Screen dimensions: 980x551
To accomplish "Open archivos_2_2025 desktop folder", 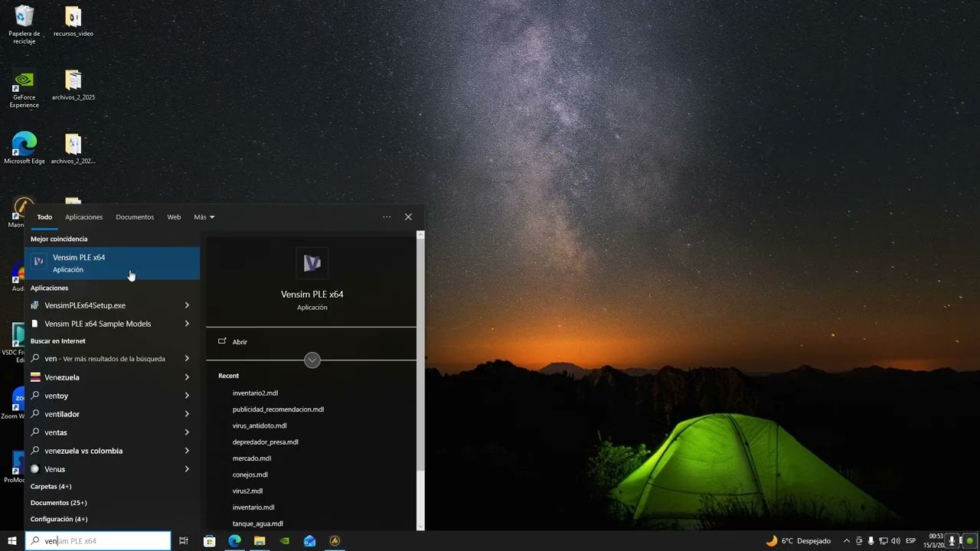I will click(x=73, y=85).
